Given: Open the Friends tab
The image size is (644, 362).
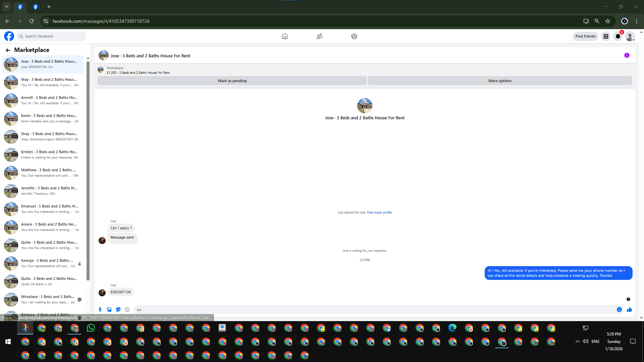Looking at the screenshot, I should click(x=319, y=36).
